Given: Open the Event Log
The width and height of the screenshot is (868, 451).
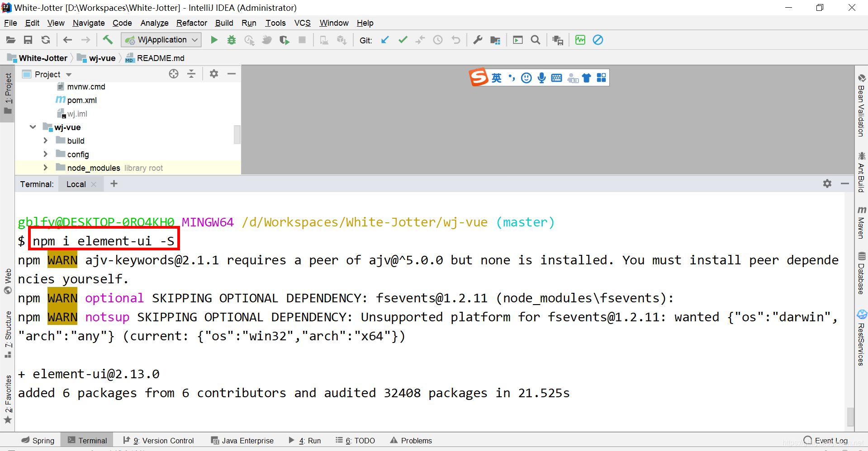Looking at the screenshot, I should 826,441.
